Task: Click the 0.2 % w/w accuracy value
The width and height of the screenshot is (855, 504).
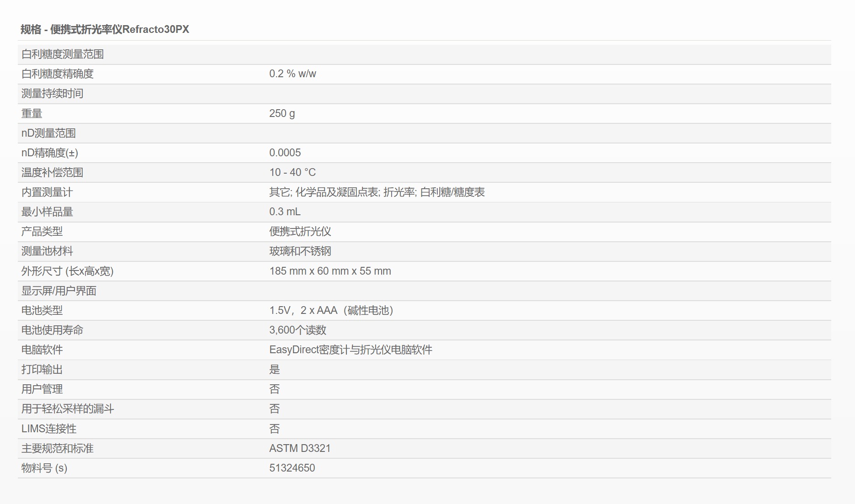Action: [292, 74]
